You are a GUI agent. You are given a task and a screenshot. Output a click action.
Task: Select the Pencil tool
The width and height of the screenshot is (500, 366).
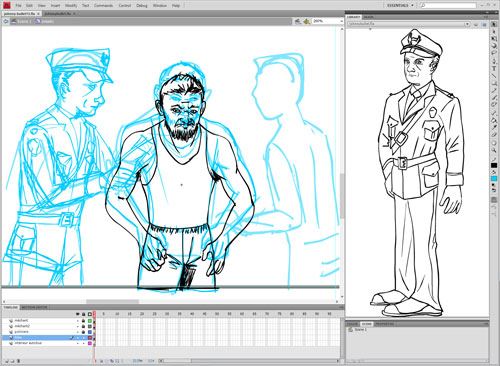[494, 91]
